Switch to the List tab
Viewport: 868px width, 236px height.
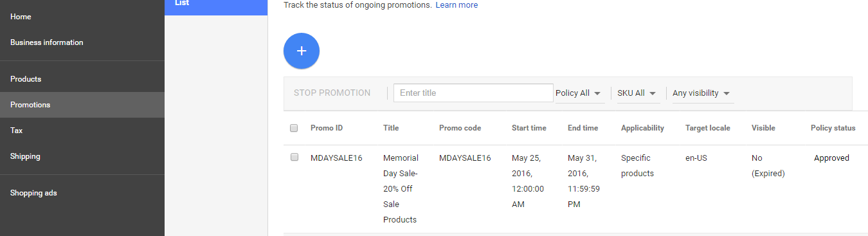point(216,5)
